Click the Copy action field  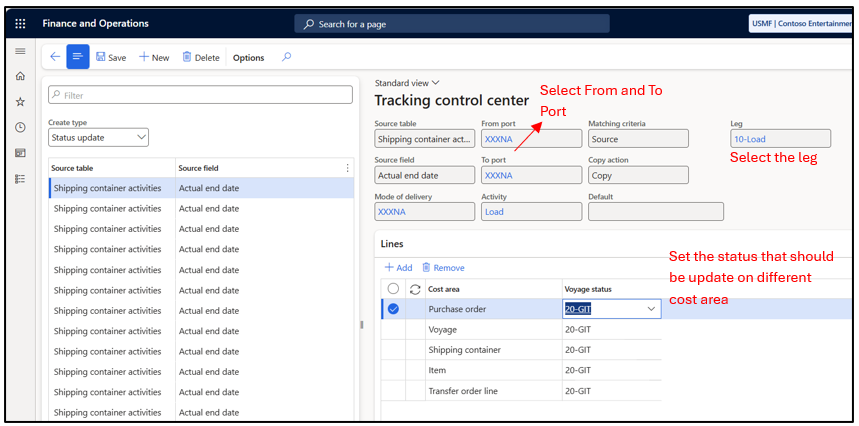tap(638, 176)
